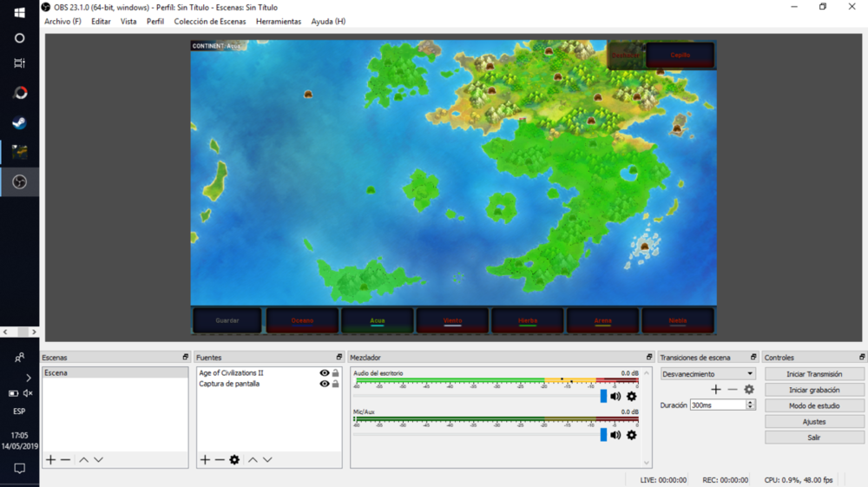Open Steam from the taskbar
This screenshot has width=868, height=487.
pos(19,122)
